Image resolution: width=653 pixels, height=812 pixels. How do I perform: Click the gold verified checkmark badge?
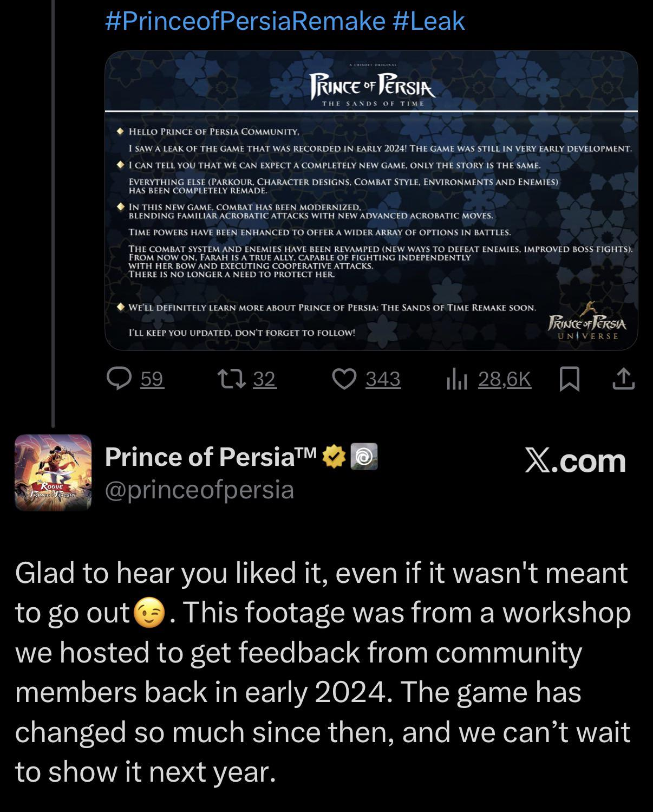335,457
